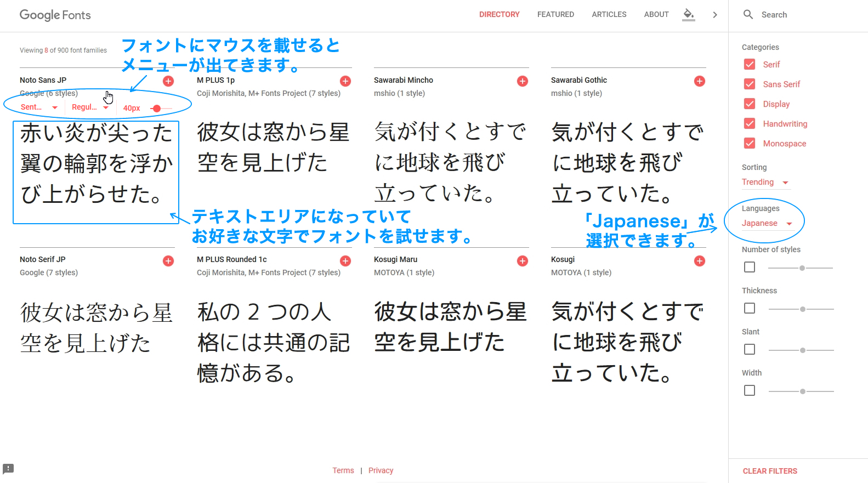The width and height of the screenshot is (868, 483).
Task: Open the Sawarabi Mincho font title
Action: click(x=404, y=80)
